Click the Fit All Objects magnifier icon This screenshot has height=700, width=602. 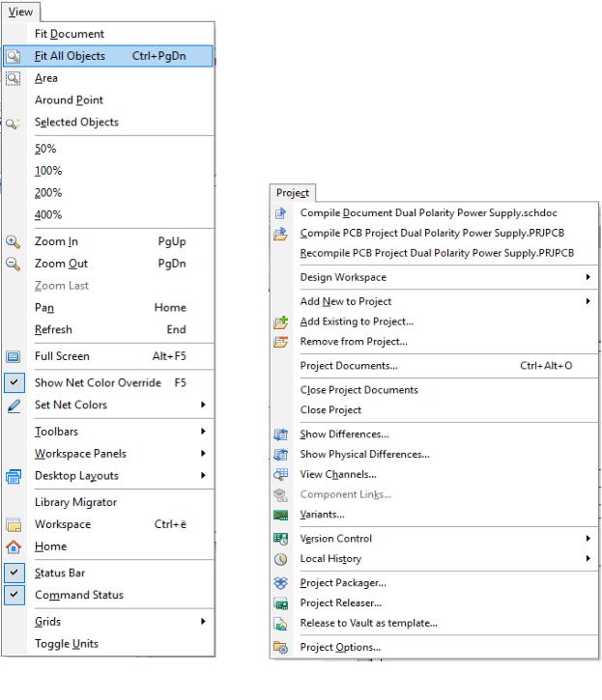pos(14,56)
